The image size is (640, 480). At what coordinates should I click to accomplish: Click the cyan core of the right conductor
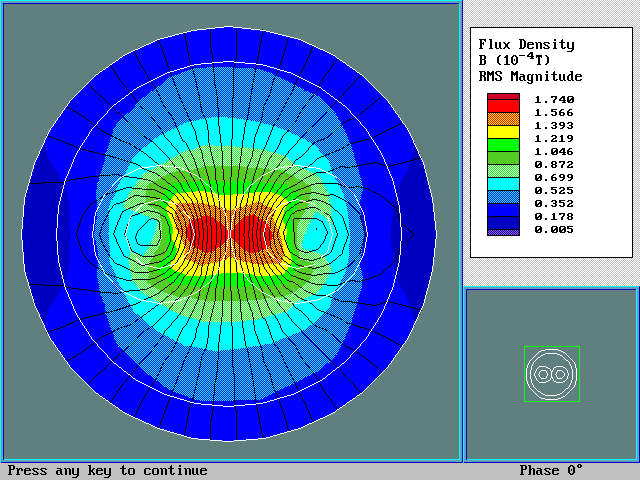315,232
